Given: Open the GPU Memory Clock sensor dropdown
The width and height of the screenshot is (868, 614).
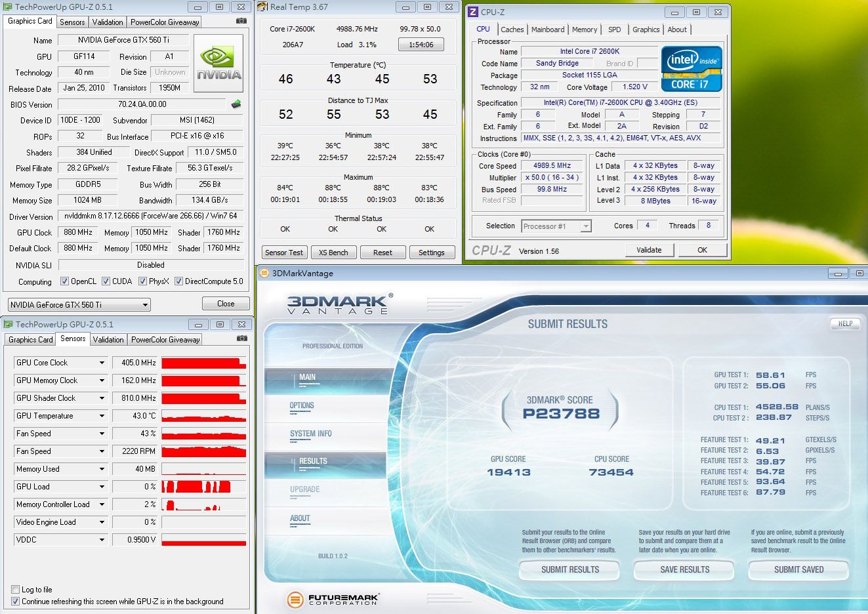Looking at the screenshot, I should tap(102, 380).
